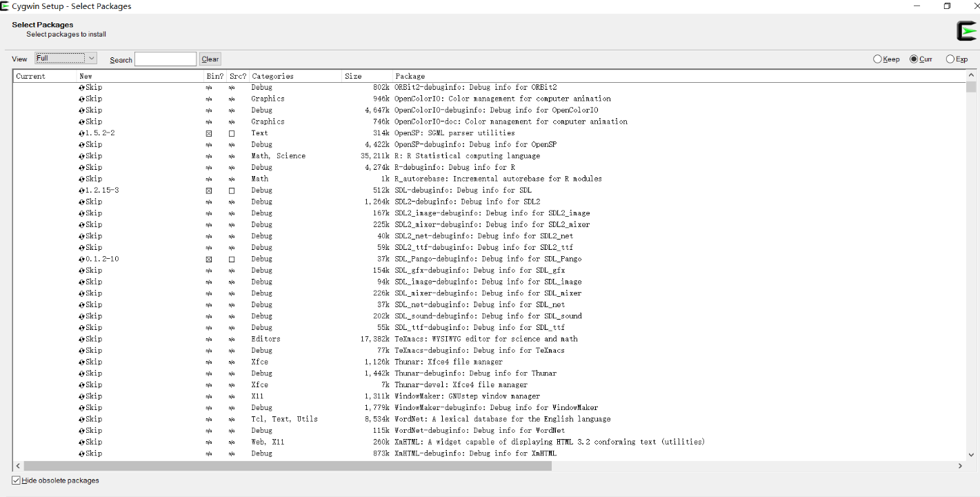Click the cycle icon beside version 1.5.2-2
Viewport: 980px width, 497px height.
[x=82, y=133]
